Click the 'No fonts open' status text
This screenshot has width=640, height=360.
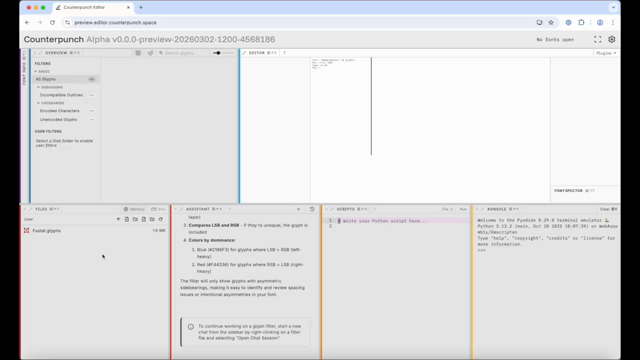(555, 40)
